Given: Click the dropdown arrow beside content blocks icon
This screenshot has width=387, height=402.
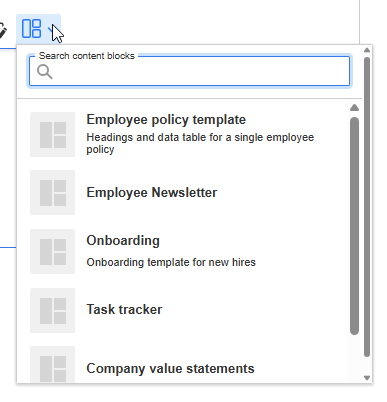Looking at the screenshot, I should 52,29.
